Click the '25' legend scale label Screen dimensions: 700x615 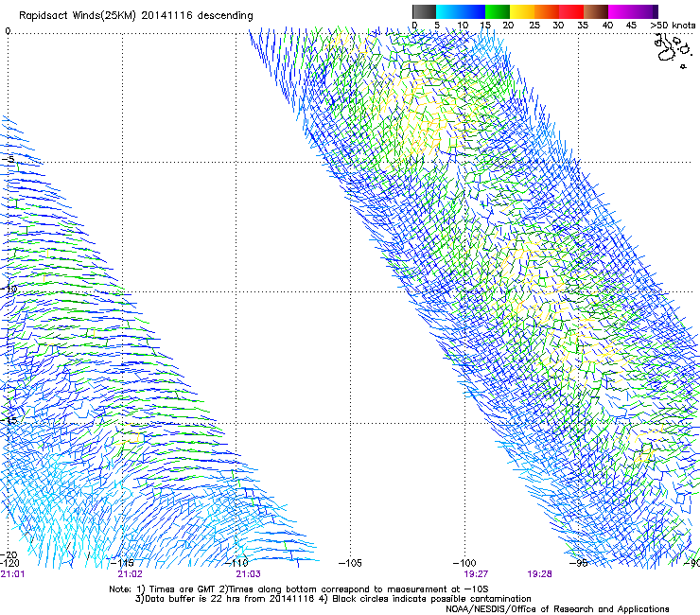click(x=534, y=26)
